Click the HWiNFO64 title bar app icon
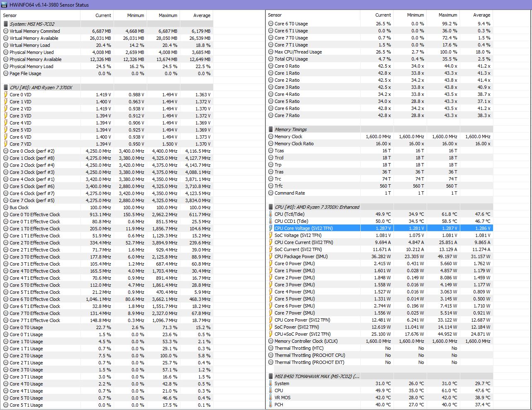The height and width of the screenshot is (410, 532). coord(4,5)
